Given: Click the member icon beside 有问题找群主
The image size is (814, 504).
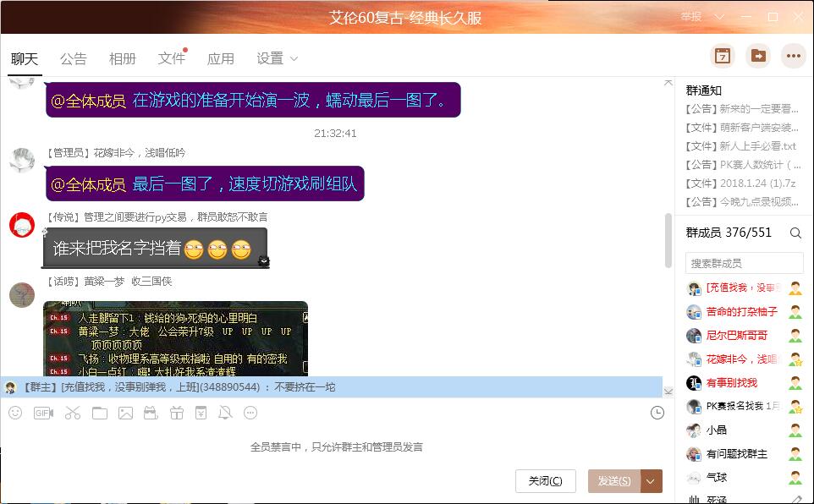Looking at the screenshot, I should tap(795, 454).
